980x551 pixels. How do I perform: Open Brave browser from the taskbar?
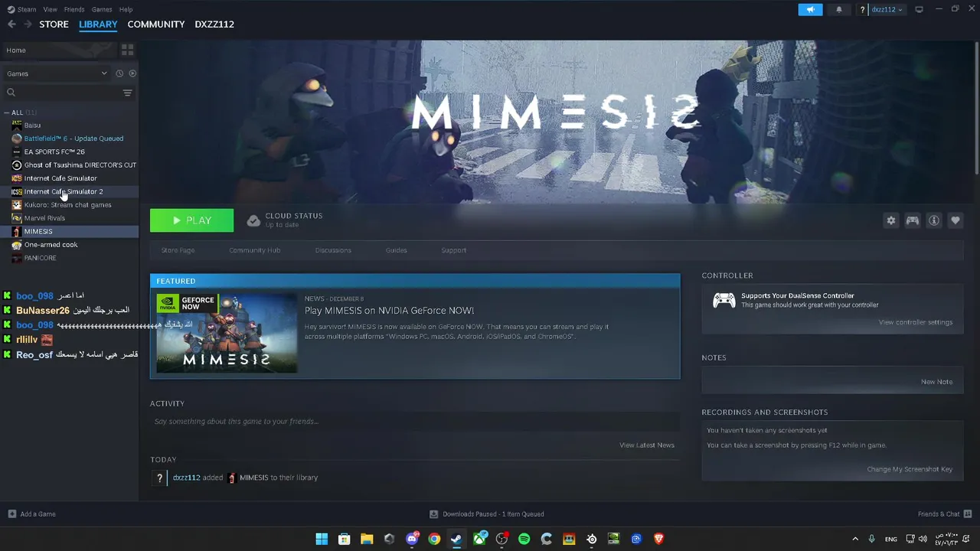pos(658,539)
